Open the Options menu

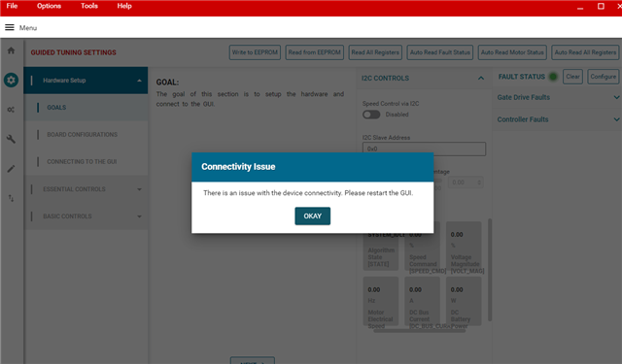point(50,6)
